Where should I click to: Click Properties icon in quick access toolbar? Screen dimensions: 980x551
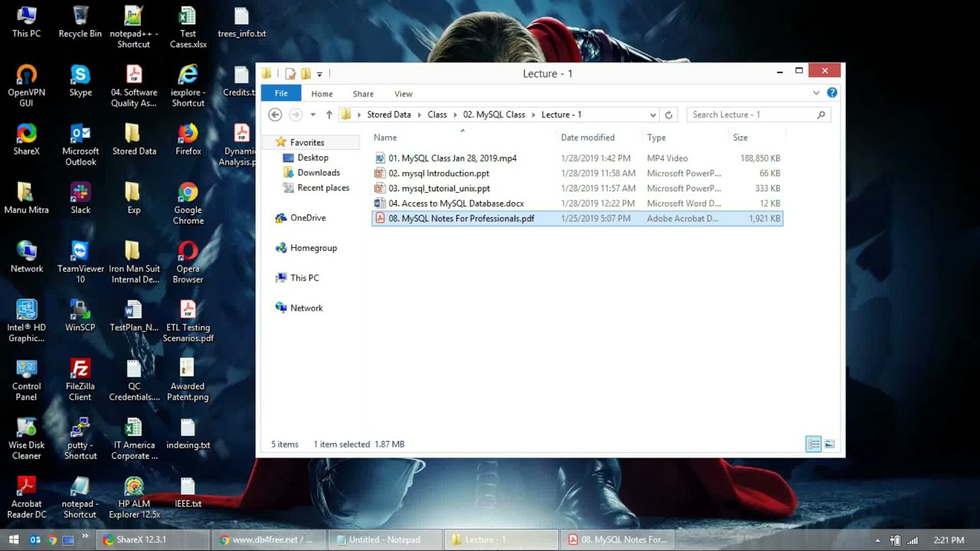click(290, 73)
